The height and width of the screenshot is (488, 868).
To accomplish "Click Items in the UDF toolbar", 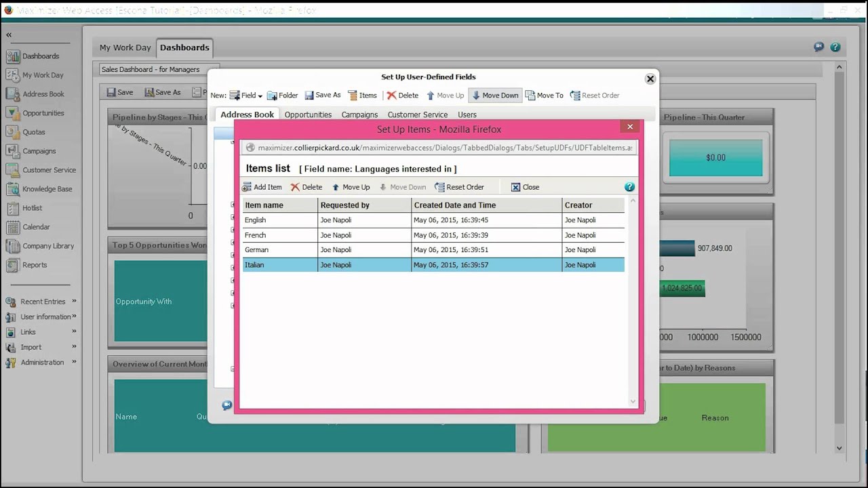I will pyautogui.click(x=362, y=96).
